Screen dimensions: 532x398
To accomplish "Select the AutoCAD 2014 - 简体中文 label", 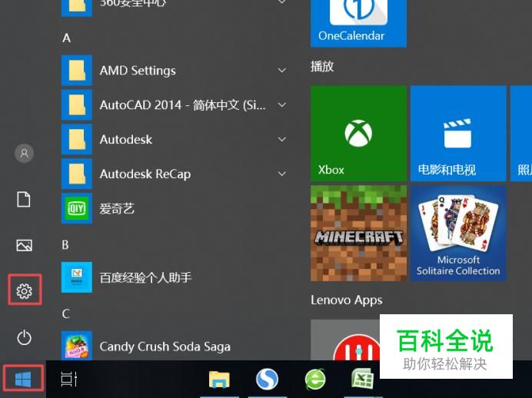I will click(182, 105).
